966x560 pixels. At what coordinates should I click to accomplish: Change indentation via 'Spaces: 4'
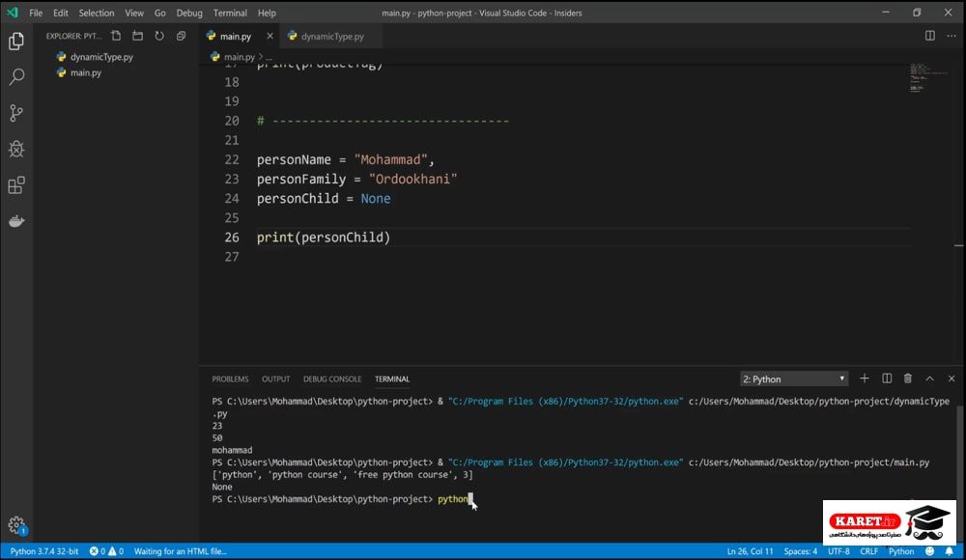pos(800,551)
